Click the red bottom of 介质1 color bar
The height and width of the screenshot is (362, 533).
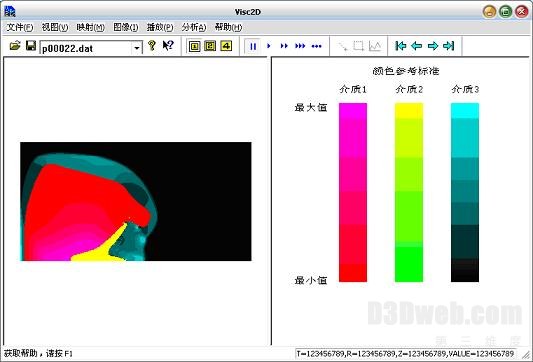(x=353, y=273)
